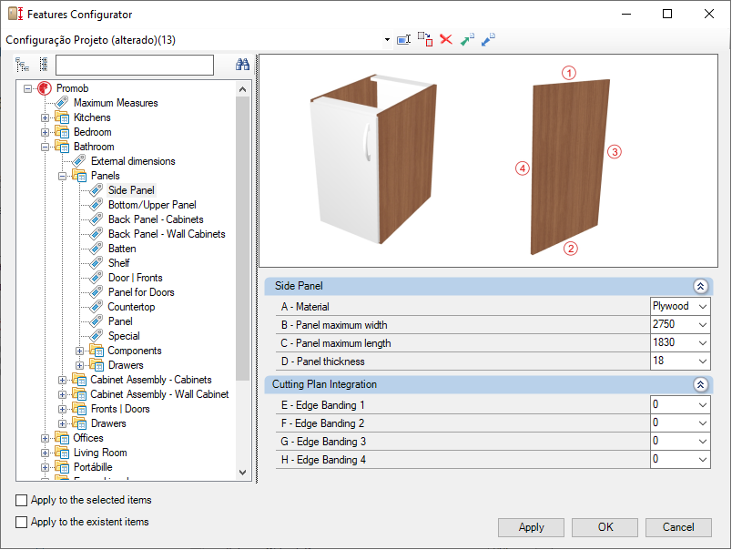Screen dimensions: 742x560
Task: Click the copy configuration icon
Action: 425,39
